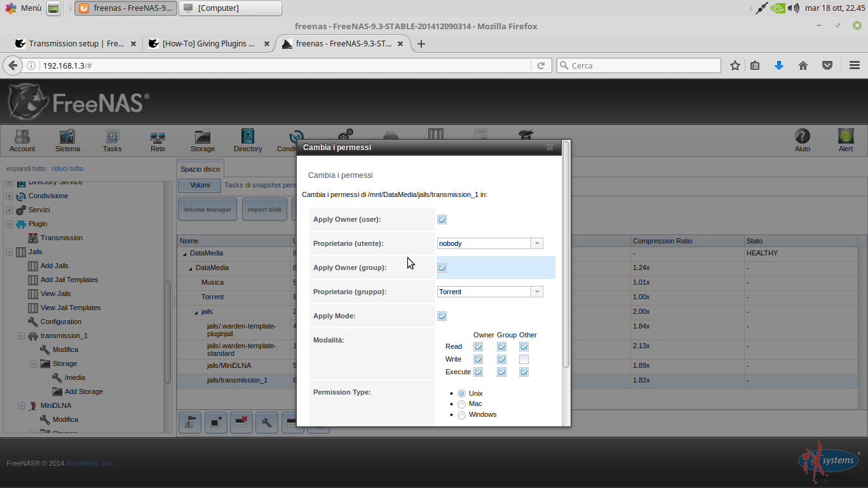Toggle the Apply Owner (user) checkbox
The width and height of the screenshot is (868, 488).
click(442, 220)
